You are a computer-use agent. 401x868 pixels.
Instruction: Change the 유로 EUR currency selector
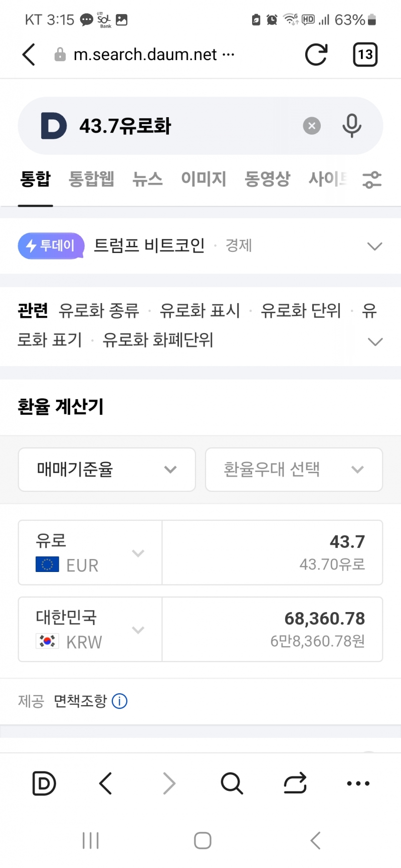tap(90, 552)
